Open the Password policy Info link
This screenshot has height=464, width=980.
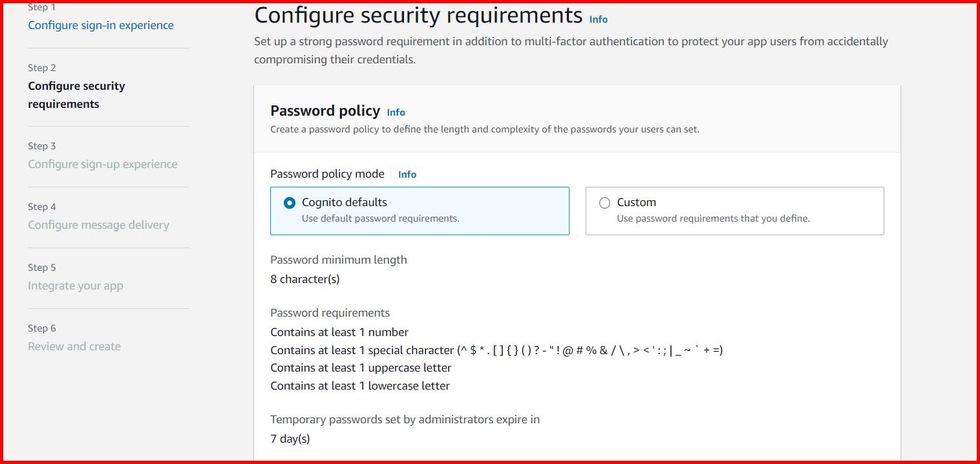tap(396, 112)
